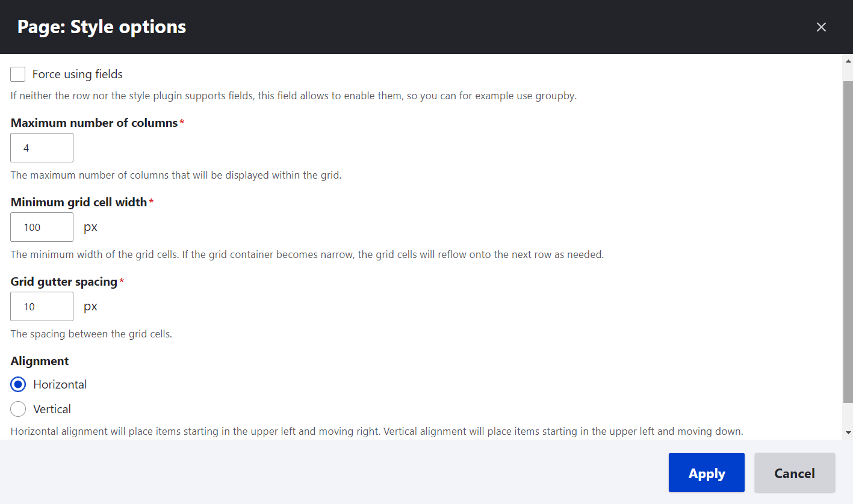Click the Apply button
The width and height of the screenshot is (853, 504).
(706, 473)
